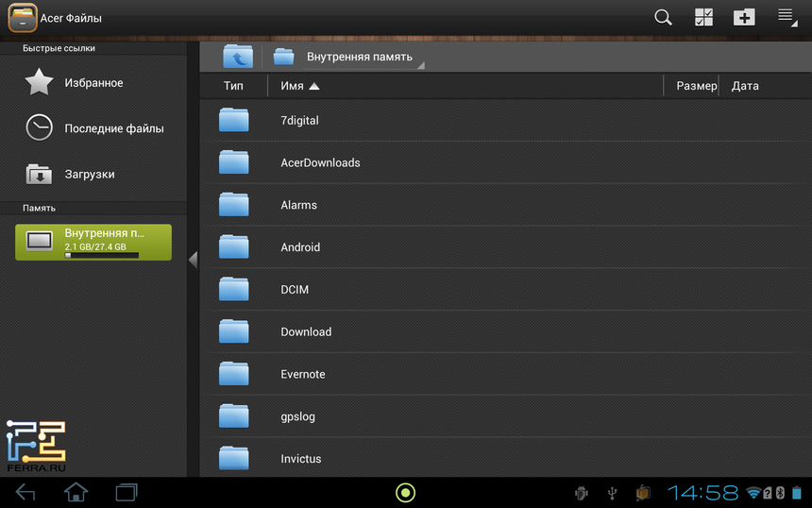Sort by Имя column header
The height and width of the screenshot is (508, 812).
[292, 86]
